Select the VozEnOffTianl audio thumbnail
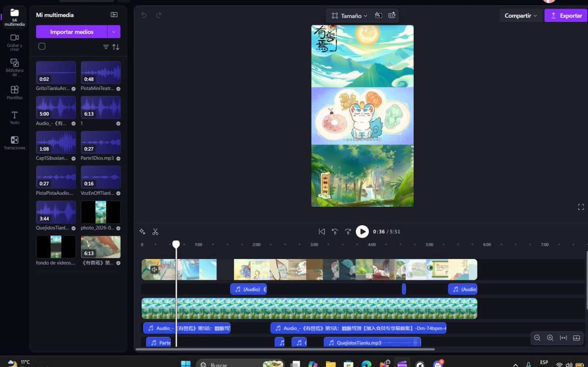Screen dimensions: 588x367 coord(100,177)
